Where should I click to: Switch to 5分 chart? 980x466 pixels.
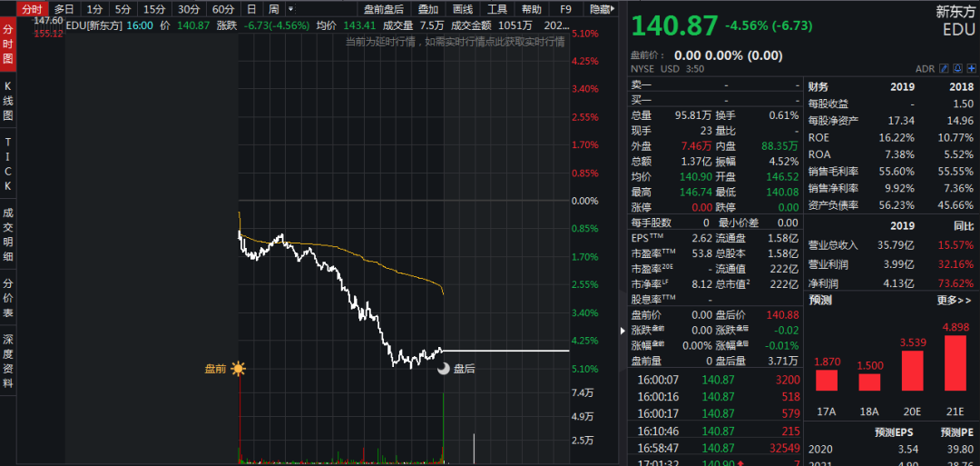[x=123, y=9]
